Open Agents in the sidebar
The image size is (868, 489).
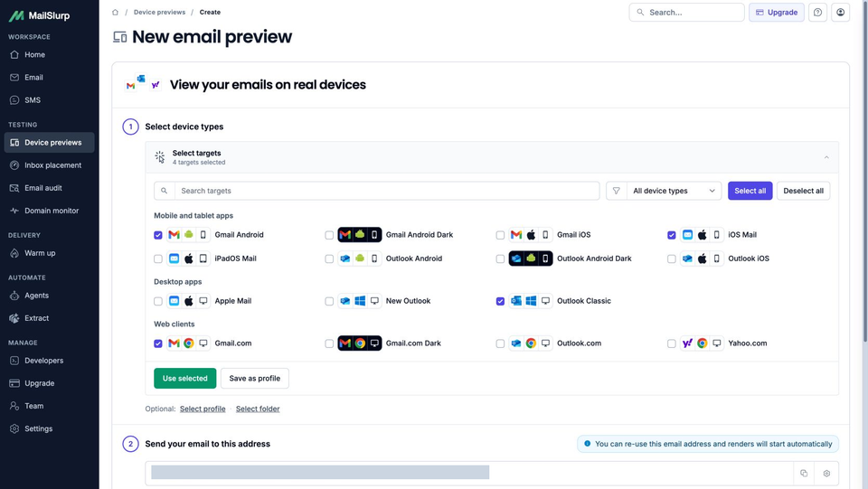(x=49, y=296)
